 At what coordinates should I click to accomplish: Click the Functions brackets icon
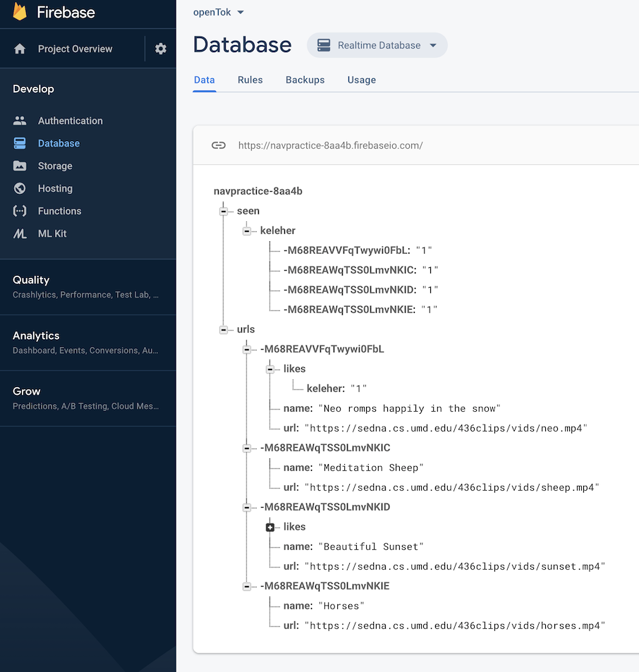point(20,211)
